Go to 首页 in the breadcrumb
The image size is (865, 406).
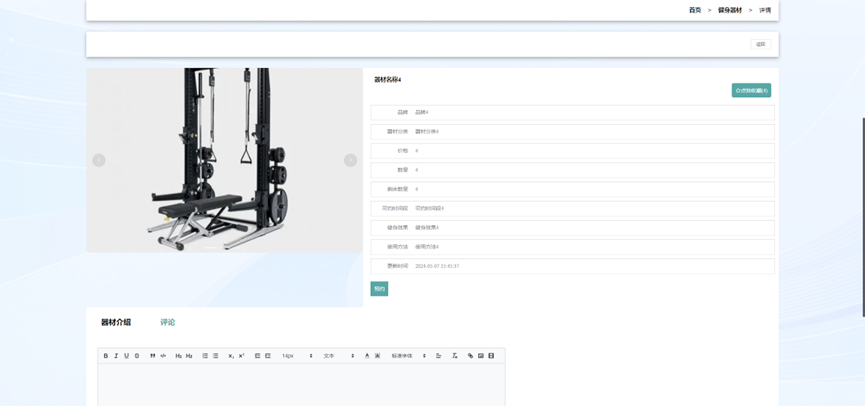695,10
